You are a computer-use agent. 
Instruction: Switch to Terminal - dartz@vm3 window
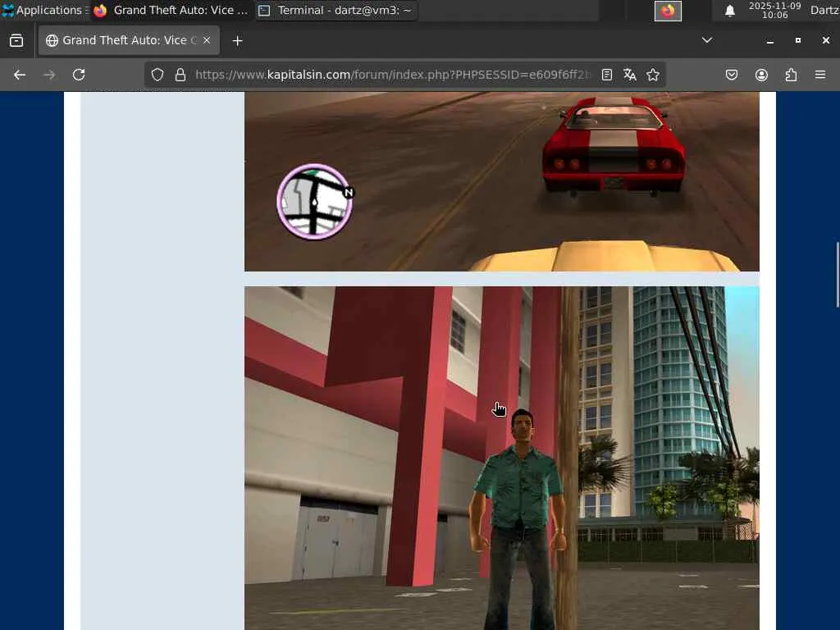point(336,10)
